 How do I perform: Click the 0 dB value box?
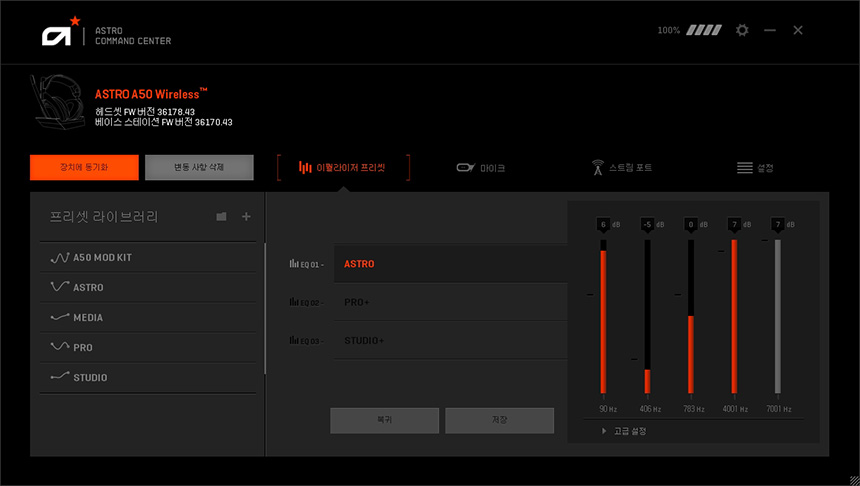click(x=691, y=224)
